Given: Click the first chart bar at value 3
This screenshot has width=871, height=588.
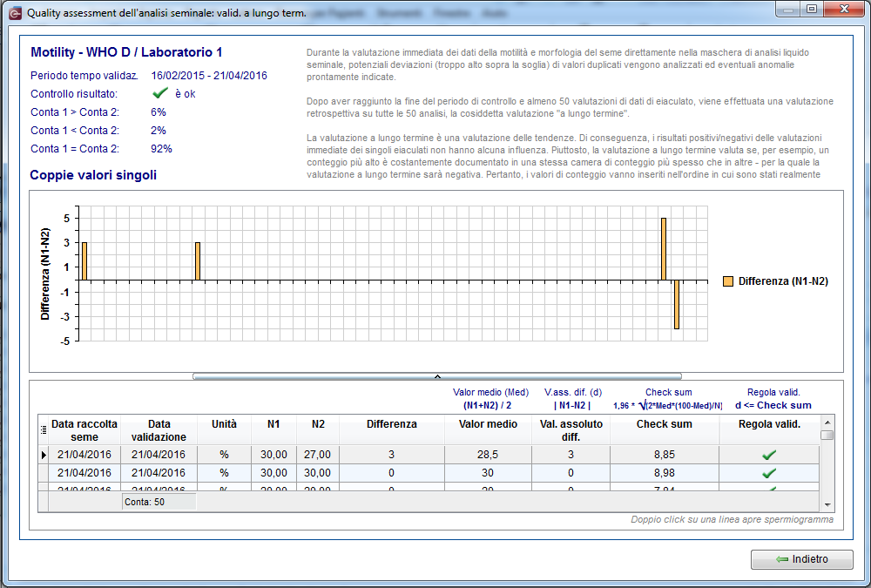Looking at the screenshot, I should pos(84,261).
